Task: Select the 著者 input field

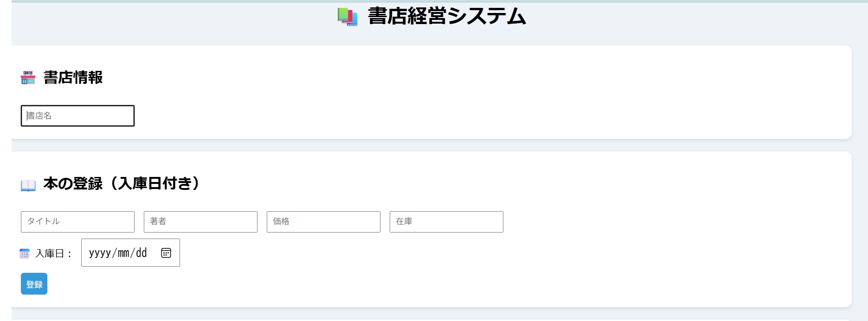Action: coord(200,222)
